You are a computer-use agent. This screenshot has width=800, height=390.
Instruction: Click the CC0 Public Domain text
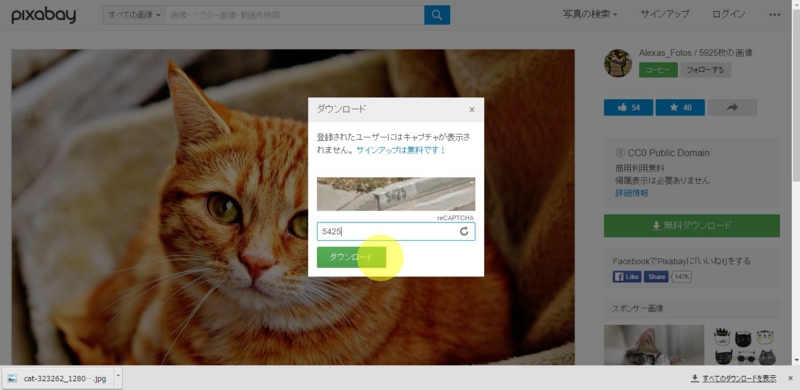pos(668,153)
